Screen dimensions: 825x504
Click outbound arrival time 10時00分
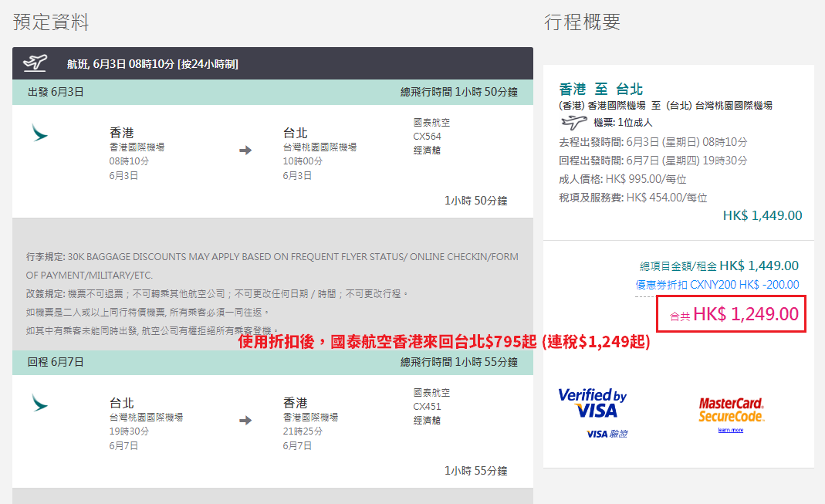point(303,161)
